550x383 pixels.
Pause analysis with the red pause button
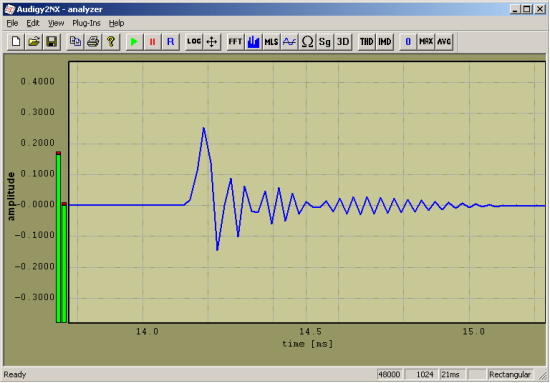click(153, 42)
